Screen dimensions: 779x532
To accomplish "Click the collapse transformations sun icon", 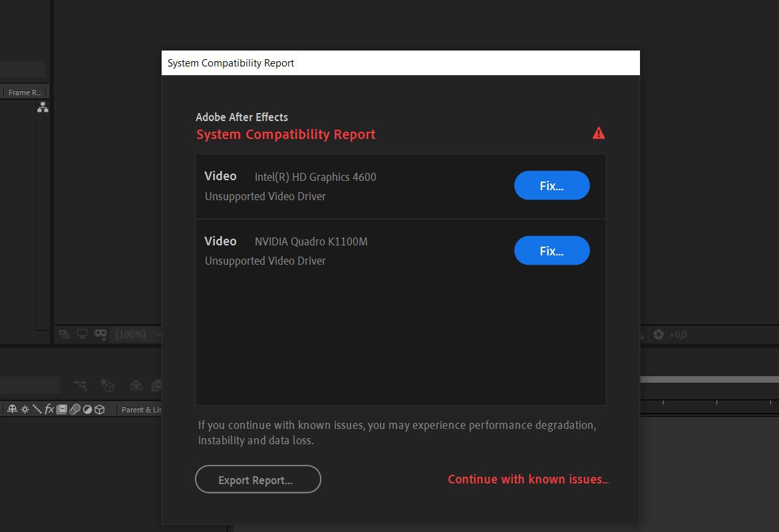I will (x=25, y=409).
